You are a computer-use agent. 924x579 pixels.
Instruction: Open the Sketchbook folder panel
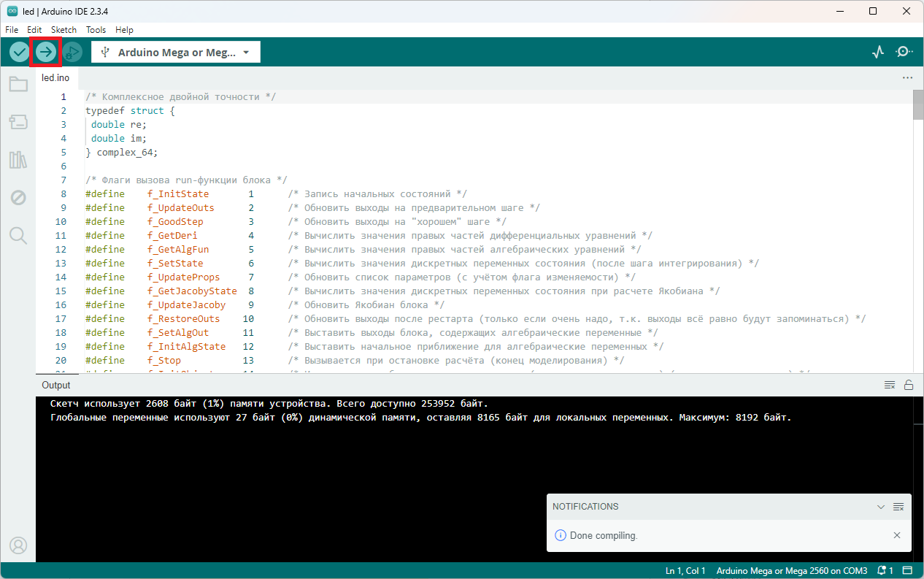[18, 84]
